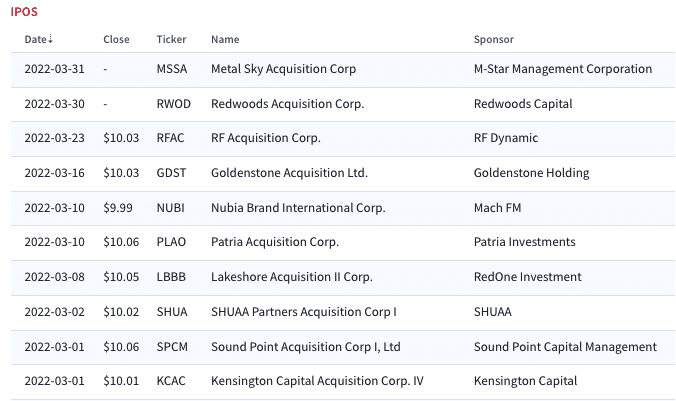The image size is (676, 401).
Task: Open Nubia Brand International Corp. entry
Action: tap(298, 208)
